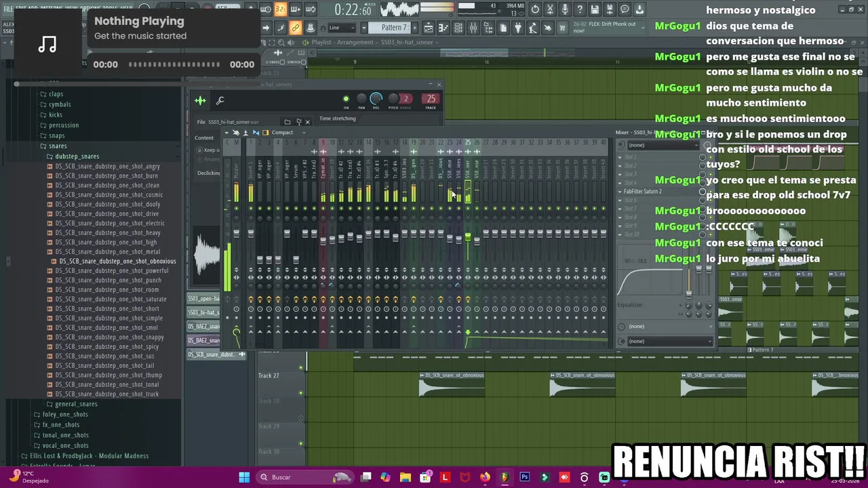
Task: Click the selected mixer track 25 fader
Action: point(467,237)
